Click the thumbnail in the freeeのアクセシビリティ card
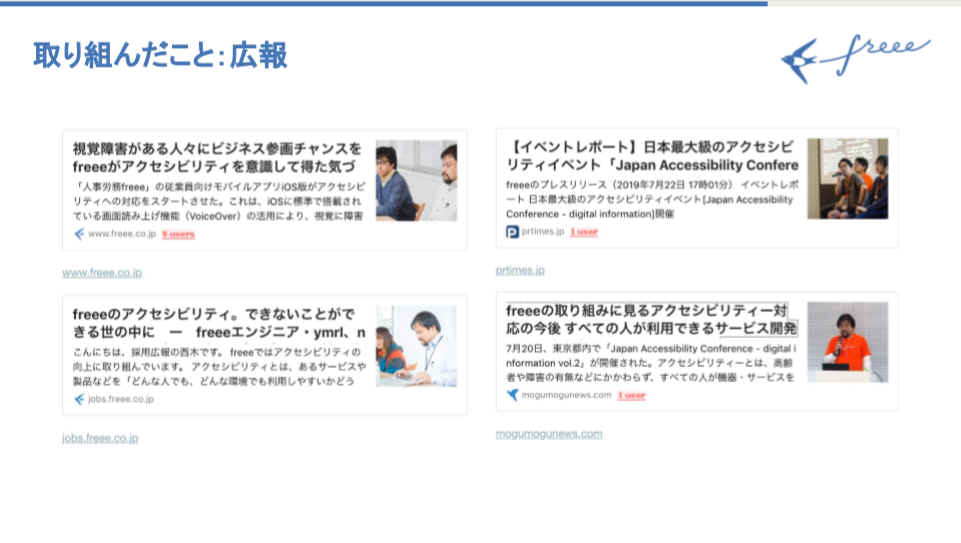This screenshot has width=961, height=543. [x=416, y=346]
